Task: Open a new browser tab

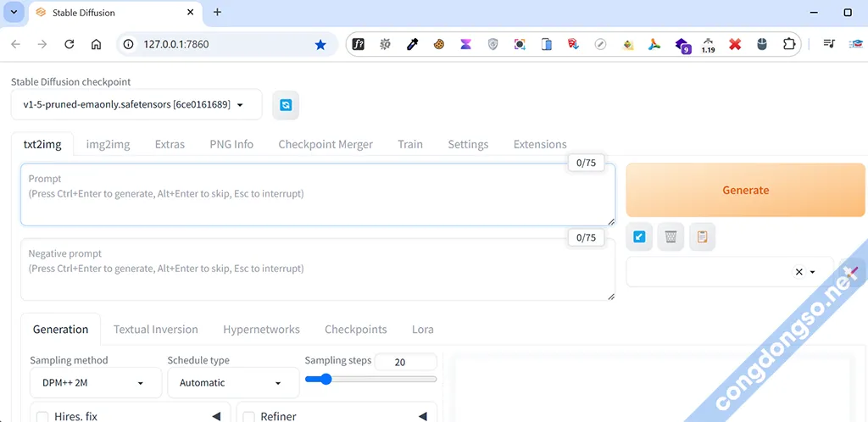Action: (217, 12)
